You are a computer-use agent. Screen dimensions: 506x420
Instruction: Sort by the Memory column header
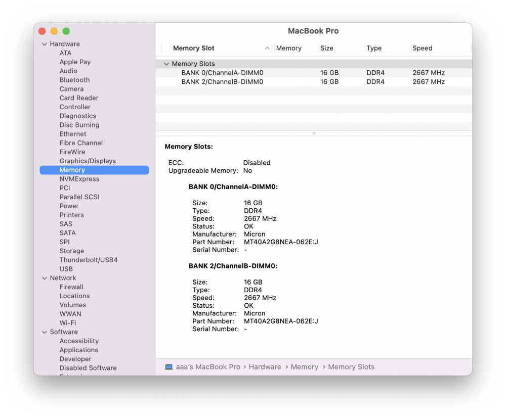pyautogui.click(x=296, y=49)
